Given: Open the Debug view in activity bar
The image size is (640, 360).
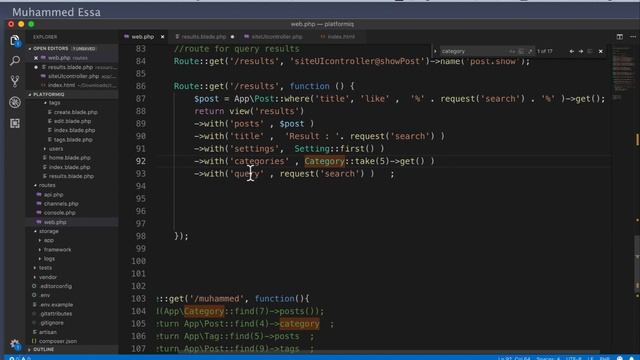Looking at the screenshot, I should [x=15, y=102].
